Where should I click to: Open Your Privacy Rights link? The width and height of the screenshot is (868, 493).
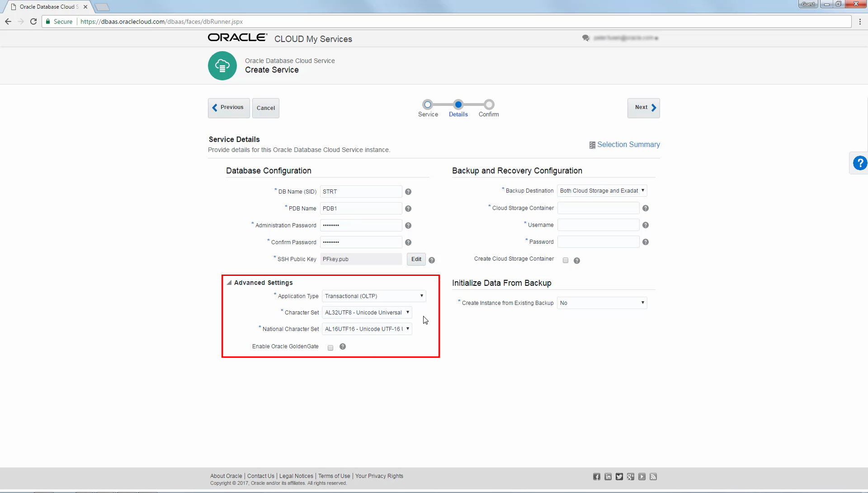[379, 476]
